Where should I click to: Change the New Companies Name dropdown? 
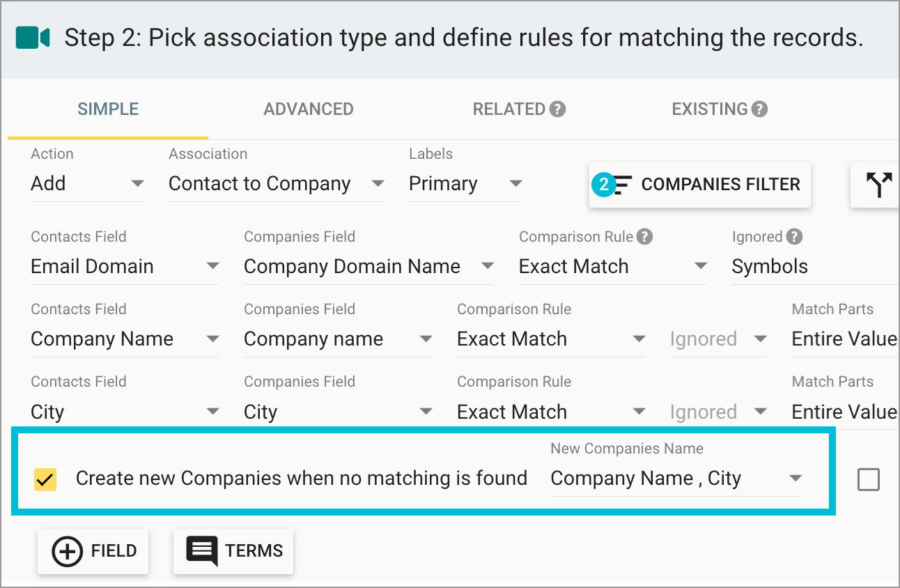pyautogui.click(x=795, y=478)
